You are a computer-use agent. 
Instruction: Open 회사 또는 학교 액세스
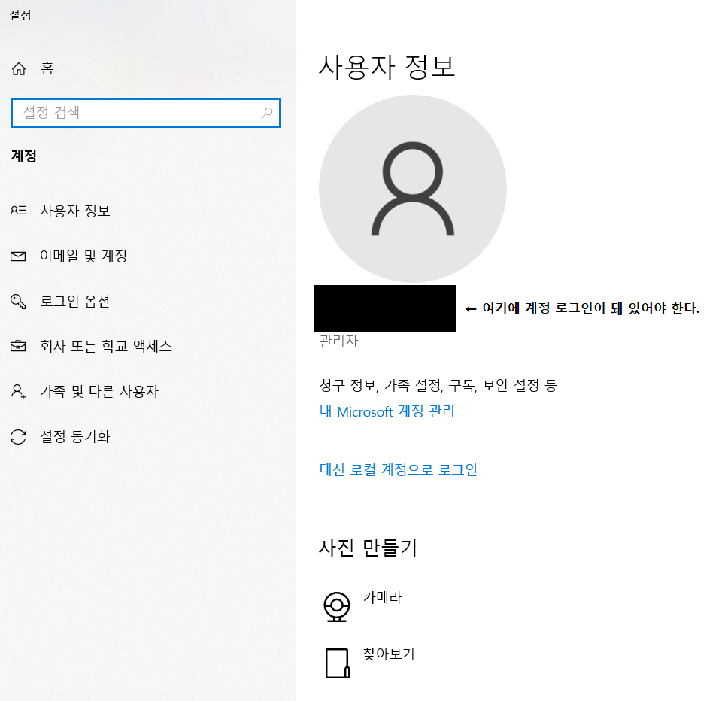(106, 346)
